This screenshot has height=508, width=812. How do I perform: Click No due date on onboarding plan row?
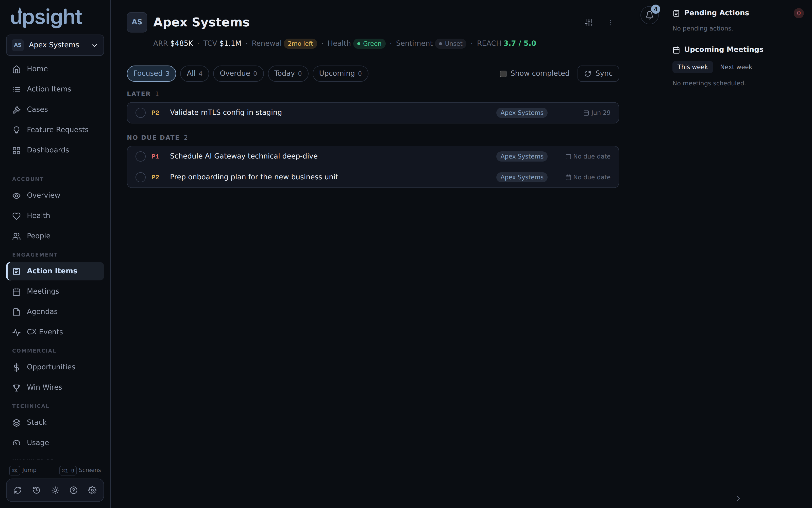(x=588, y=177)
